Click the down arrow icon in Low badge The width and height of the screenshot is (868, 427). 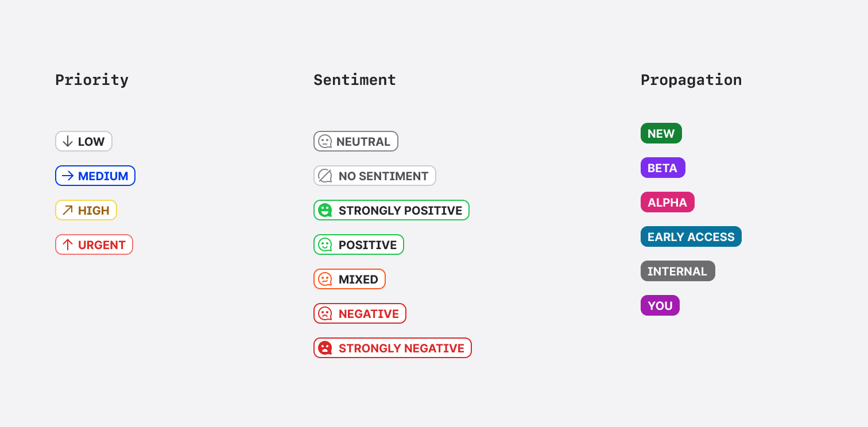(68, 141)
